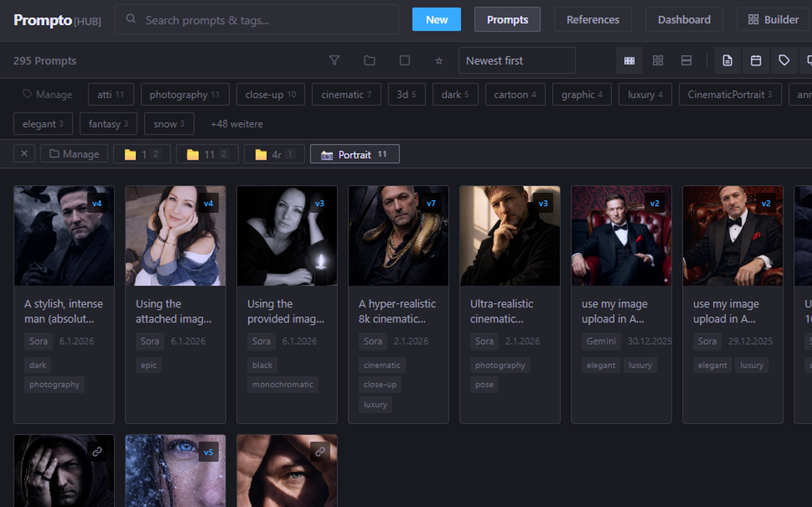Switch to the list view icon

[686, 61]
